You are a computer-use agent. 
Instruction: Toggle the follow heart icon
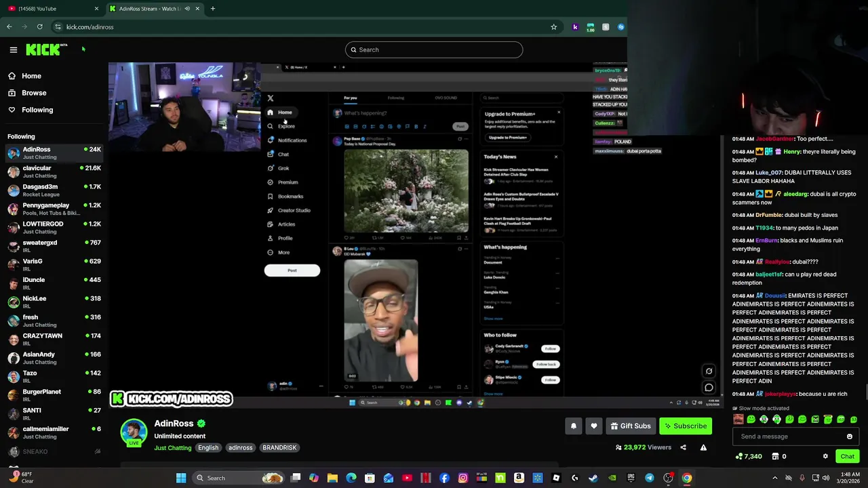pos(594,426)
